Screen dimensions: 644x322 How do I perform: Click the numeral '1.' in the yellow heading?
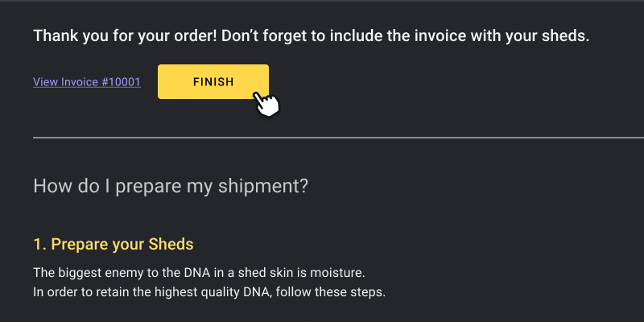click(39, 245)
